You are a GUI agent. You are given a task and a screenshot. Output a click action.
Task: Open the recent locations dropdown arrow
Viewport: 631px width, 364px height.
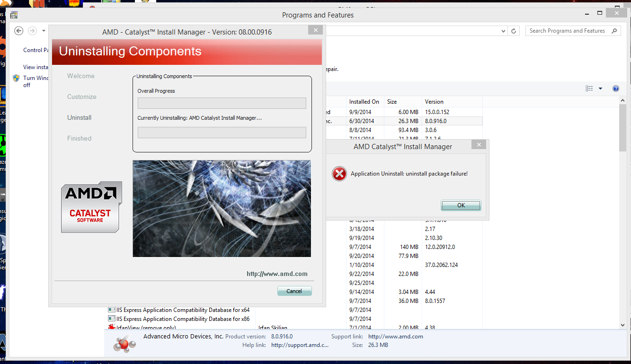(x=44, y=31)
